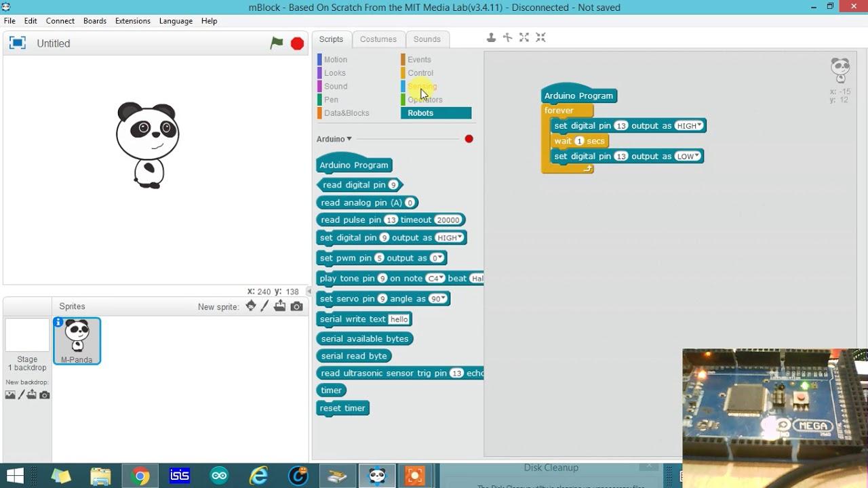Open the LOW dropdown in the script
This screenshot has width=868, height=488.
(688, 157)
